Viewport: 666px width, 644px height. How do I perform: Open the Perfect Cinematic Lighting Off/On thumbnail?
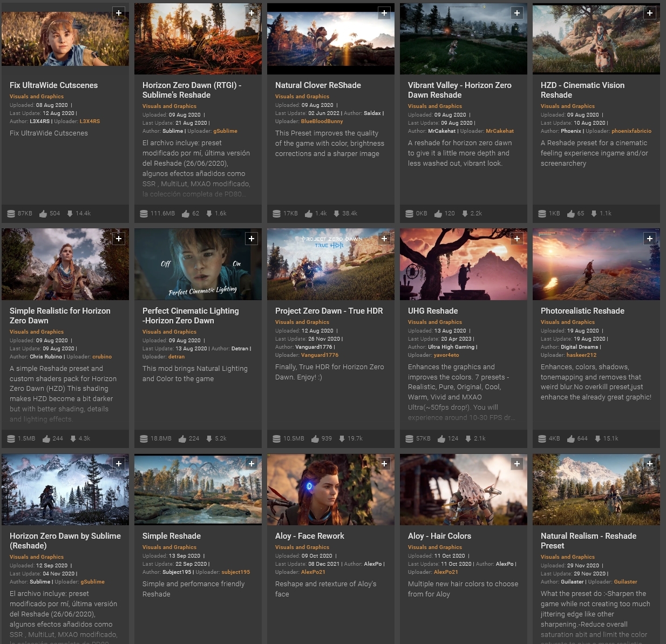click(x=198, y=264)
